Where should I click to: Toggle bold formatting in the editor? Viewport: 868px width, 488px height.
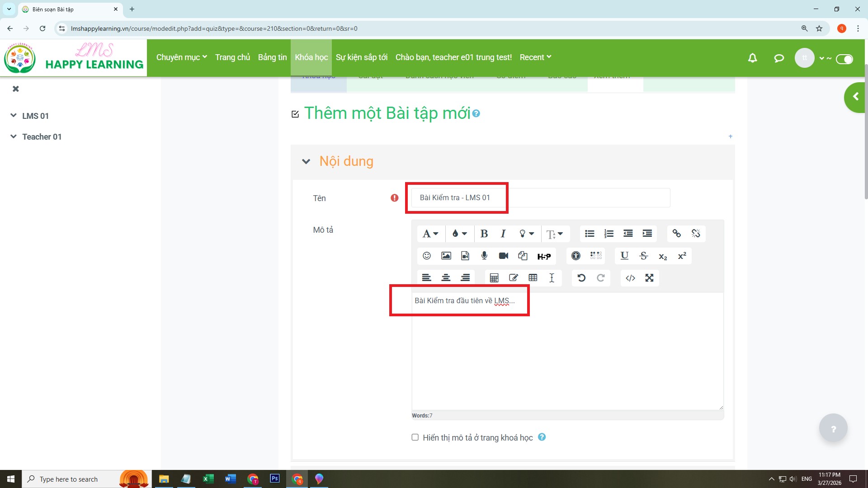pyautogui.click(x=484, y=234)
